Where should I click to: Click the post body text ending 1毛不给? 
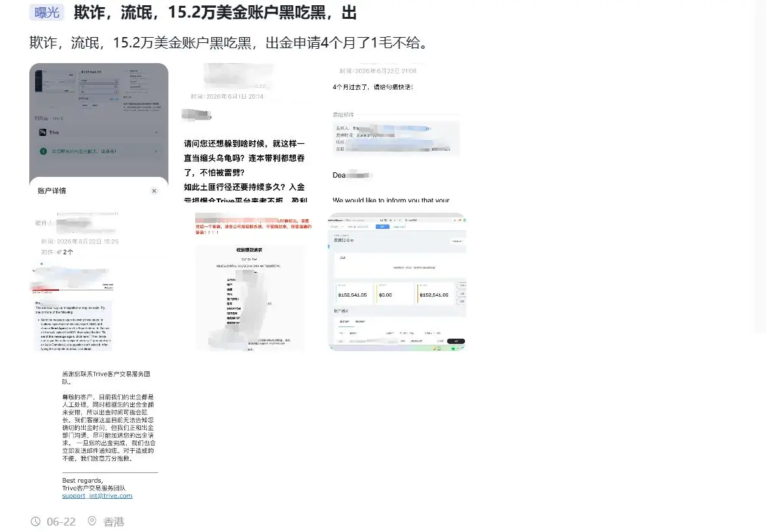coord(229,43)
